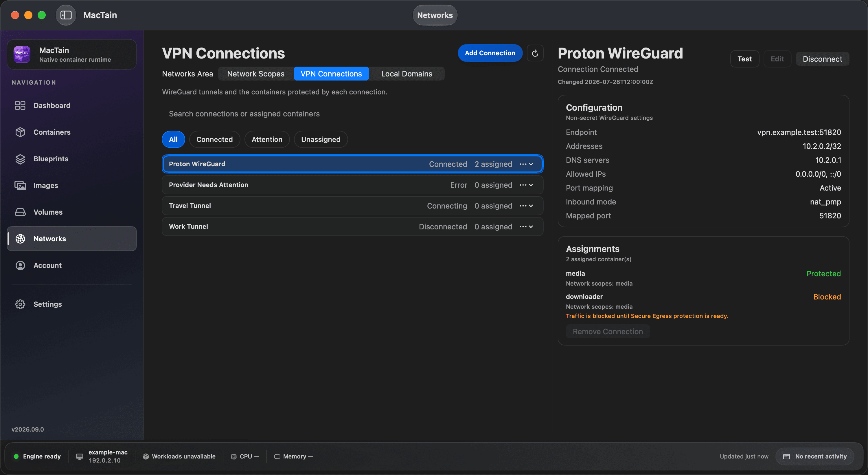Go to Blueprints section

pos(71,159)
